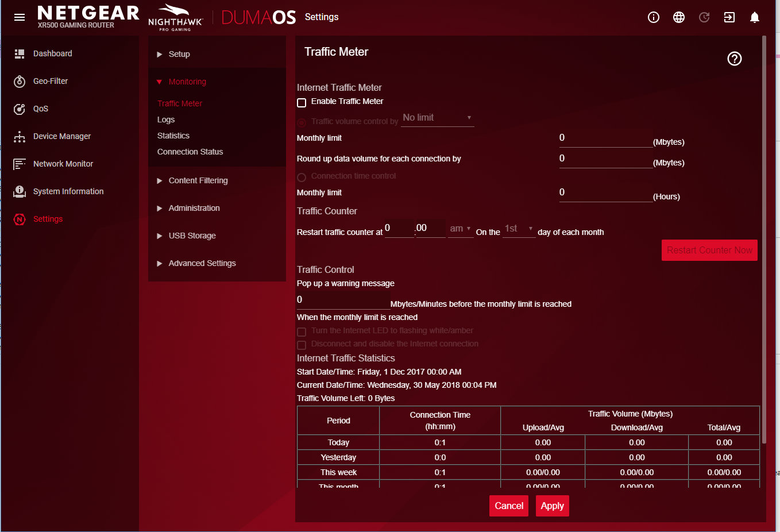Open the hamburger menu icon
Viewport: 780px width, 532px height.
point(20,17)
